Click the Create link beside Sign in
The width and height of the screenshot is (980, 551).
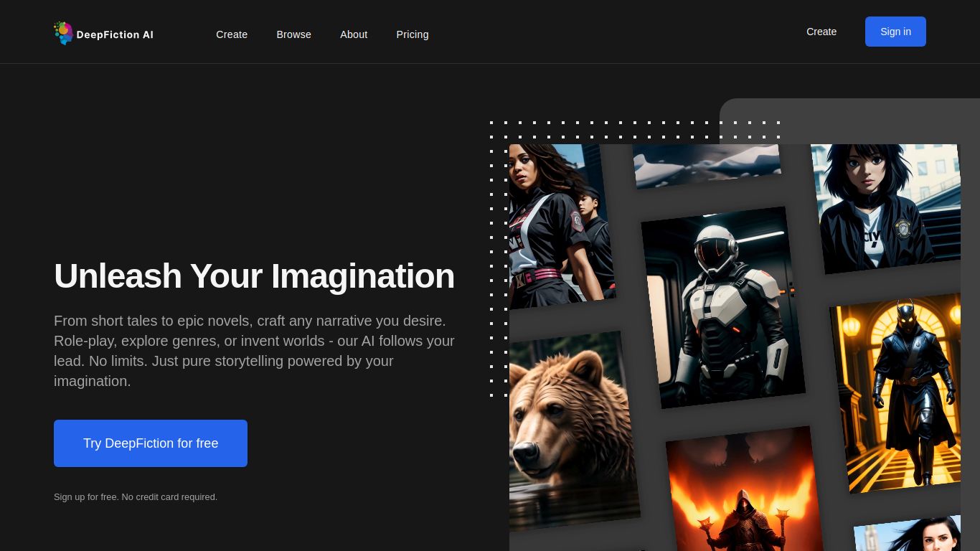(821, 32)
